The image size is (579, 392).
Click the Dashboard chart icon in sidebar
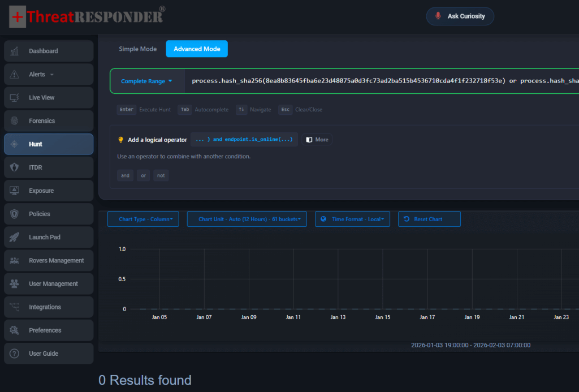(15, 51)
